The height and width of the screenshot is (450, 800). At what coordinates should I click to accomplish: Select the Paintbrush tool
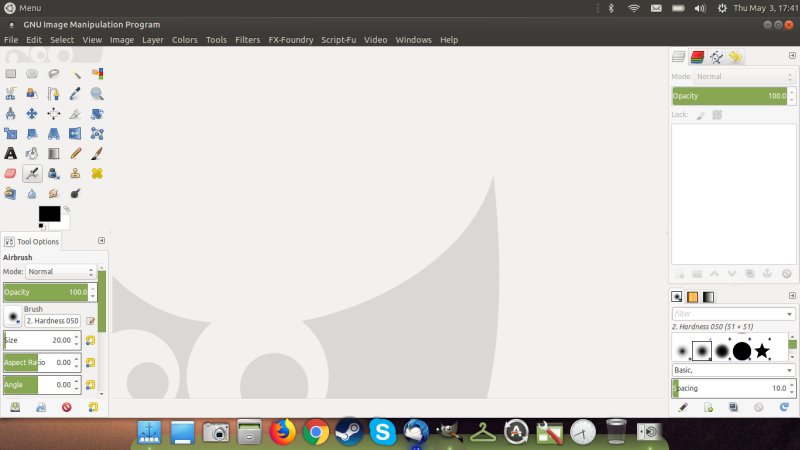(97, 154)
